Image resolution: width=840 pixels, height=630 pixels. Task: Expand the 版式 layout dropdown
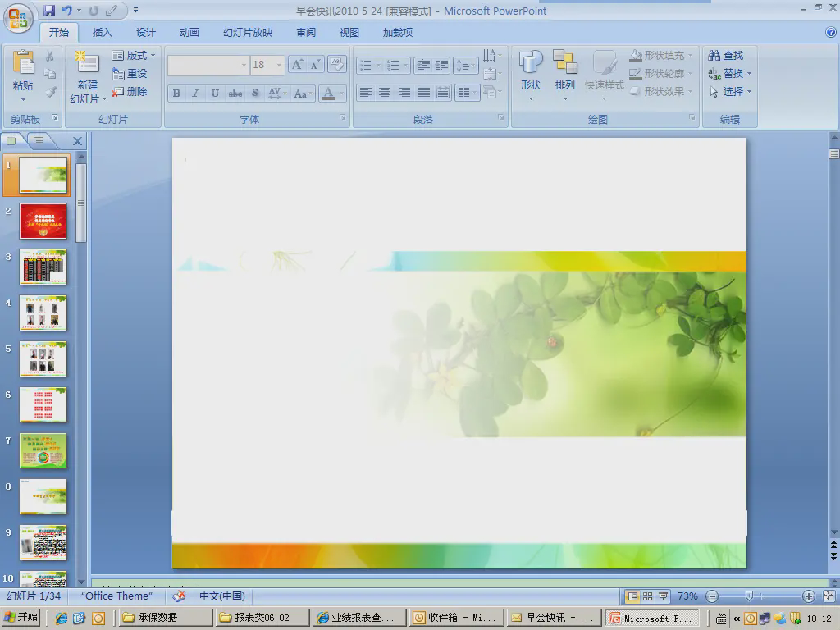tap(153, 56)
